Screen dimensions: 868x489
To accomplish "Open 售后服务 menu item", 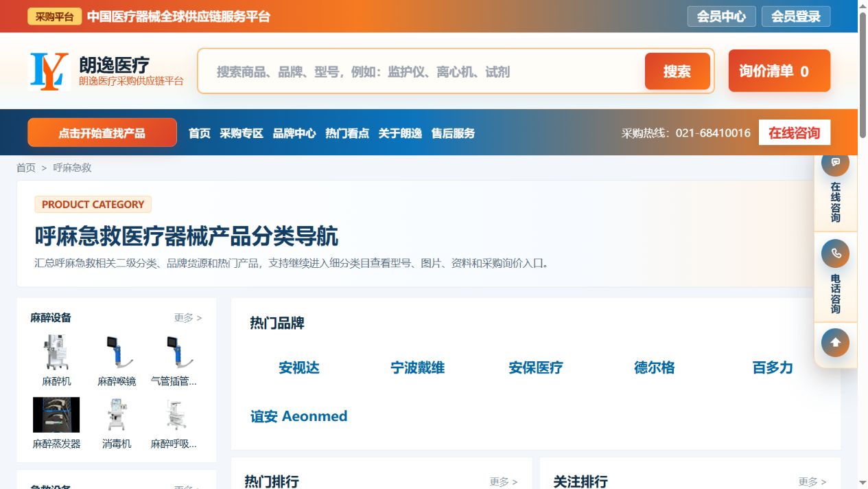I will pyautogui.click(x=453, y=133).
